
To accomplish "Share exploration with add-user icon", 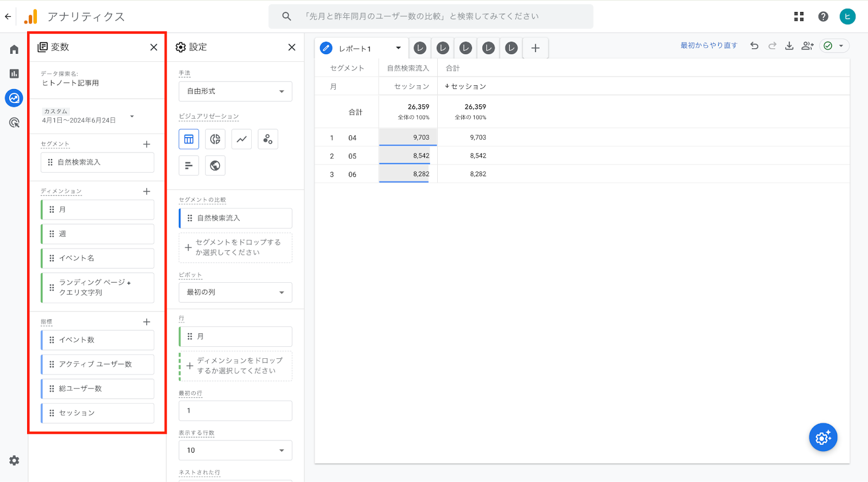I will click(807, 46).
